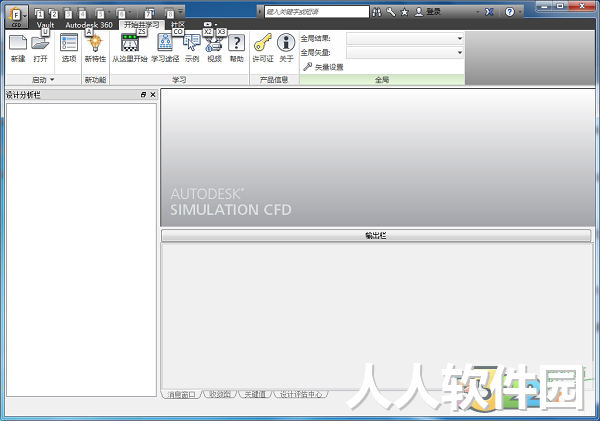Image resolution: width=600 pixels, height=421 pixels.
Task: Select the 消息窗口 output tab
Action: click(x=181, y=395)
